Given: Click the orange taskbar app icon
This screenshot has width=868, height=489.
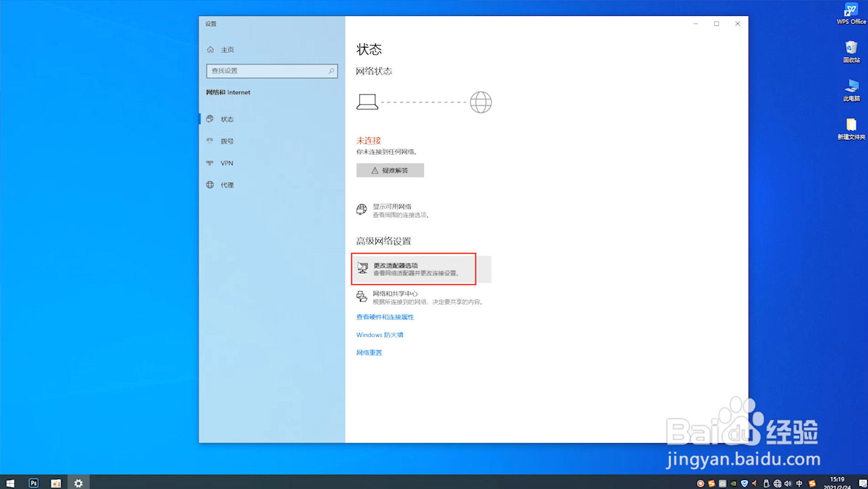Looking at the screenshot, I should tap(56, 483).
